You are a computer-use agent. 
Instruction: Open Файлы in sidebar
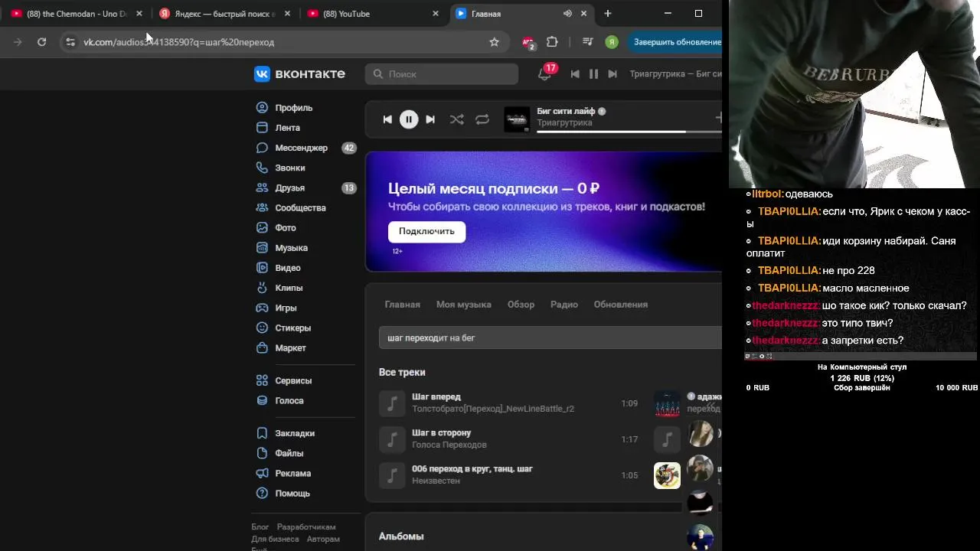pyautogui.click(x=280, y=453)
